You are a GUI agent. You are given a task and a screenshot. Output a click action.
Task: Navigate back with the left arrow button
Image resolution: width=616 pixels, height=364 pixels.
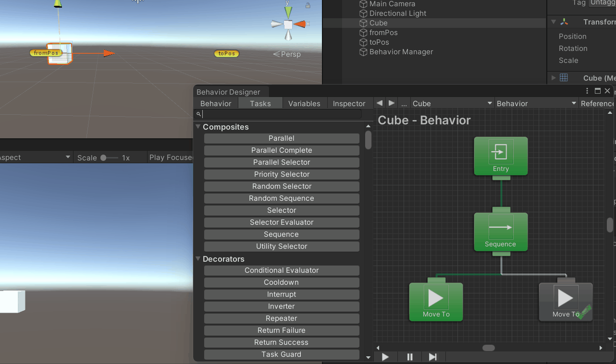[x=380, y=103]
